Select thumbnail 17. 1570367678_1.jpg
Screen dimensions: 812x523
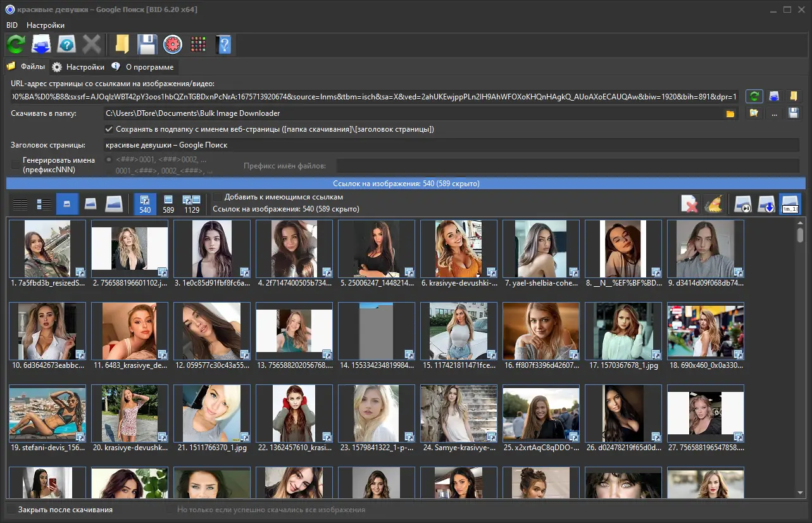pyautogui.click(x=623, y=332)
